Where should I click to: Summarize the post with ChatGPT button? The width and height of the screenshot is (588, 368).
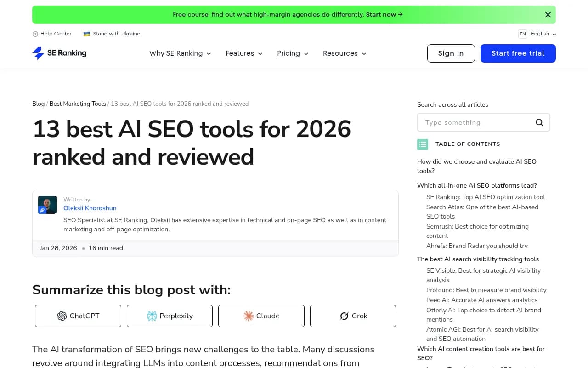[x=78, y=316]
